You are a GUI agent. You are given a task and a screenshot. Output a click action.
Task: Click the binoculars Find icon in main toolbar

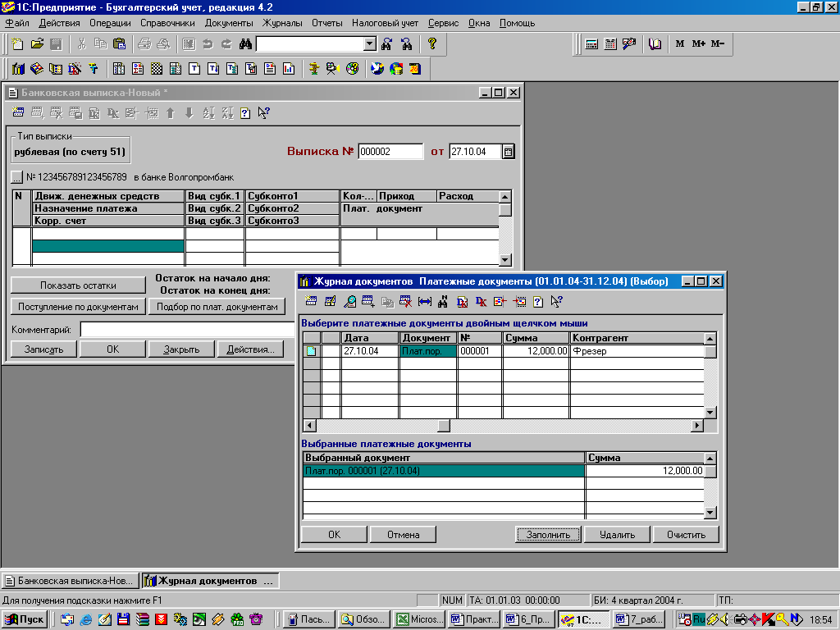(245, 44)
